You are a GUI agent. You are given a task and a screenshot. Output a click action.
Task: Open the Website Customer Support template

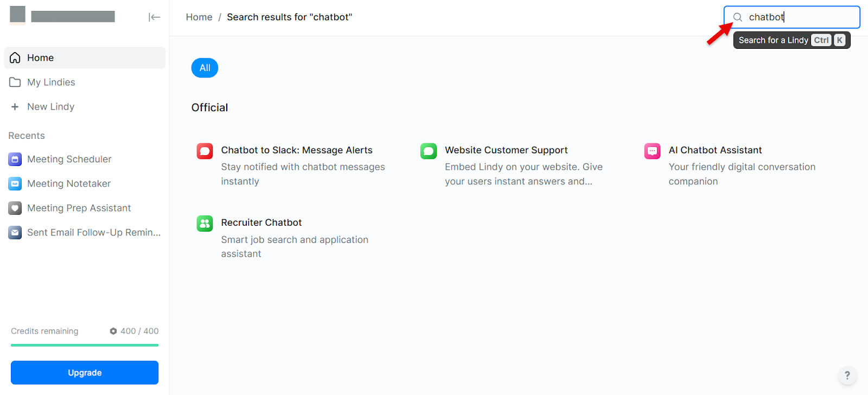point(506,150)
